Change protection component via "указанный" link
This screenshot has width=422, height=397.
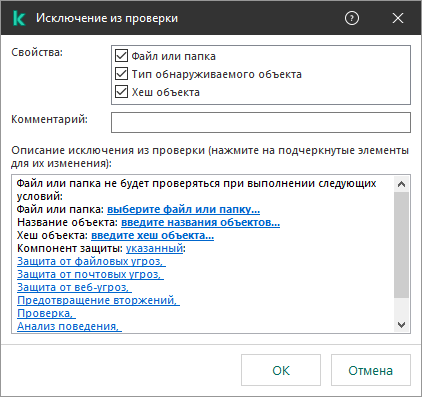coord(154,248)
